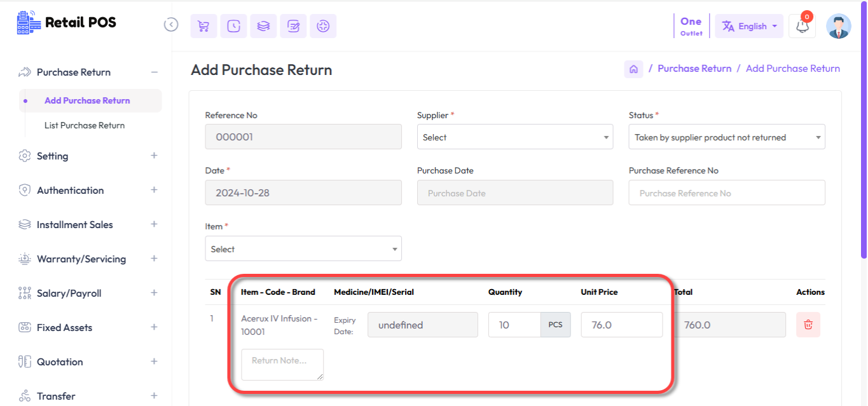Open List Purchase Return in the sidebar

85,126
